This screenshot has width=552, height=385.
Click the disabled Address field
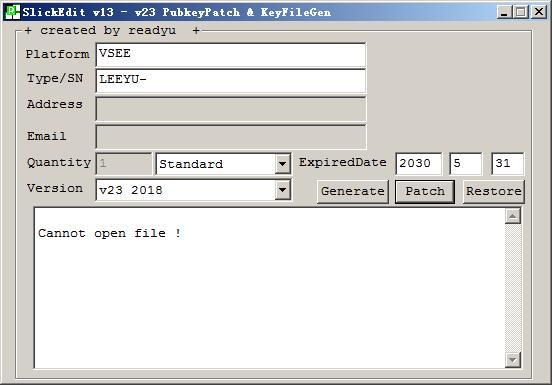click(231, 109)
